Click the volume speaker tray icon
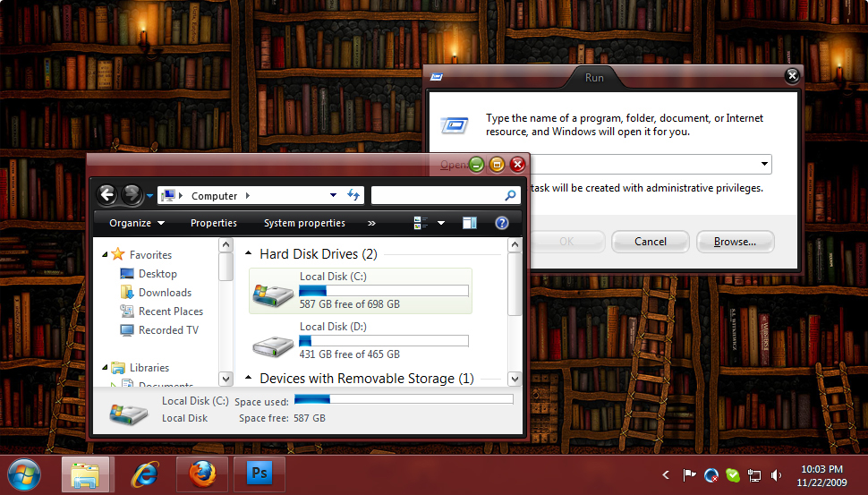868x495 pixels. (x=777, y=475)
